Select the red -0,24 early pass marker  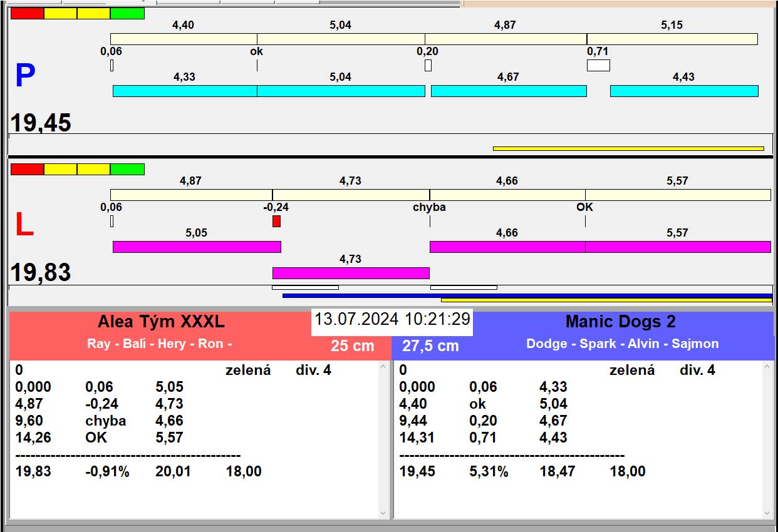[276, 221]
